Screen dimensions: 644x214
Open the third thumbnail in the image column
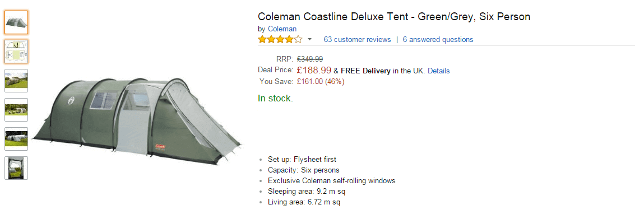click(16, 81)
